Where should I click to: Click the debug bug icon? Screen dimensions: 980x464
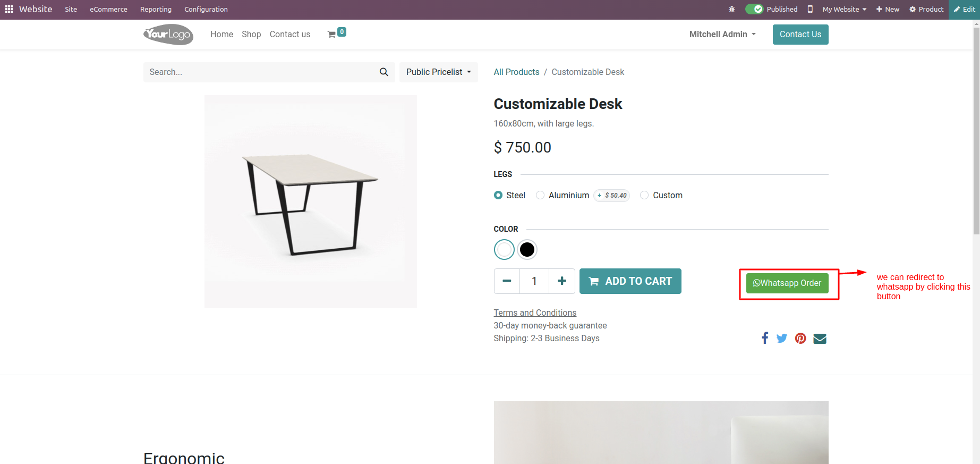(731, 9)
